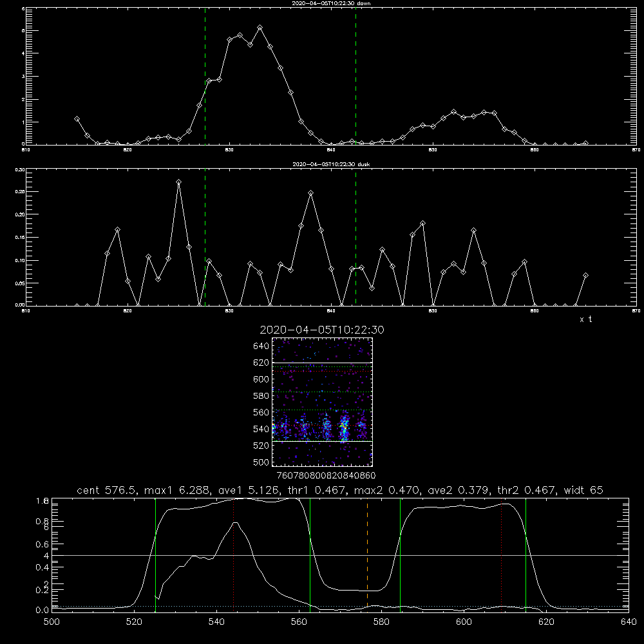This screenshot has width=644, height=644.
Task: Select the green vertical line near 585 in the bottom plot
Action: coord(400,554)
